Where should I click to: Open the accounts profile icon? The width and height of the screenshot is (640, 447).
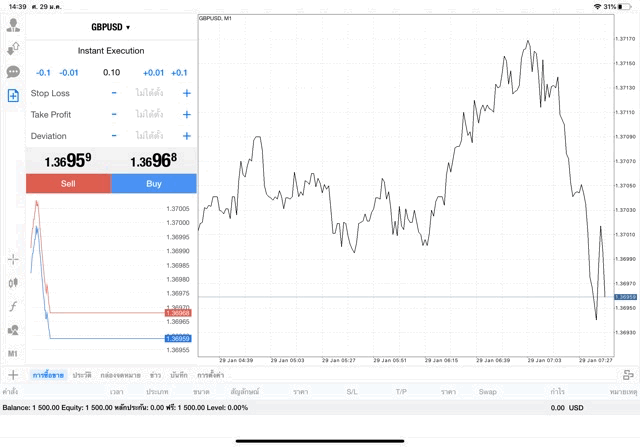[13, 26]
